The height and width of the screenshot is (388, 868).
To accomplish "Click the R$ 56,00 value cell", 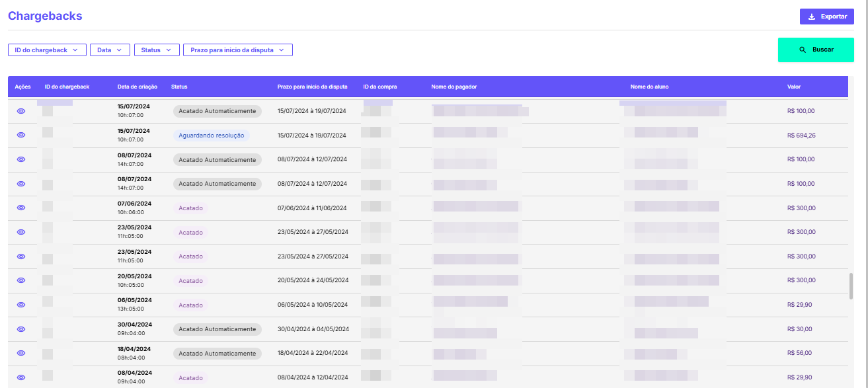I will [x=799, y=353].
